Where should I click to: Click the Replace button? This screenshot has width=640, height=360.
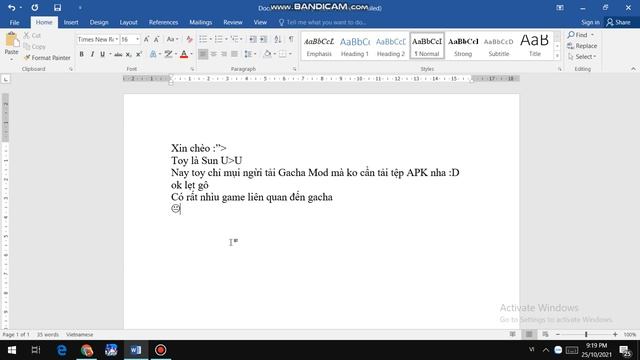click(x=582, y=46)
